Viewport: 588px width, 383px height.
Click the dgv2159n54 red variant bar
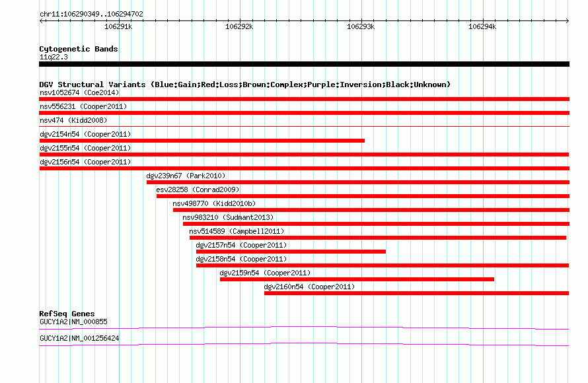point(357,279)
